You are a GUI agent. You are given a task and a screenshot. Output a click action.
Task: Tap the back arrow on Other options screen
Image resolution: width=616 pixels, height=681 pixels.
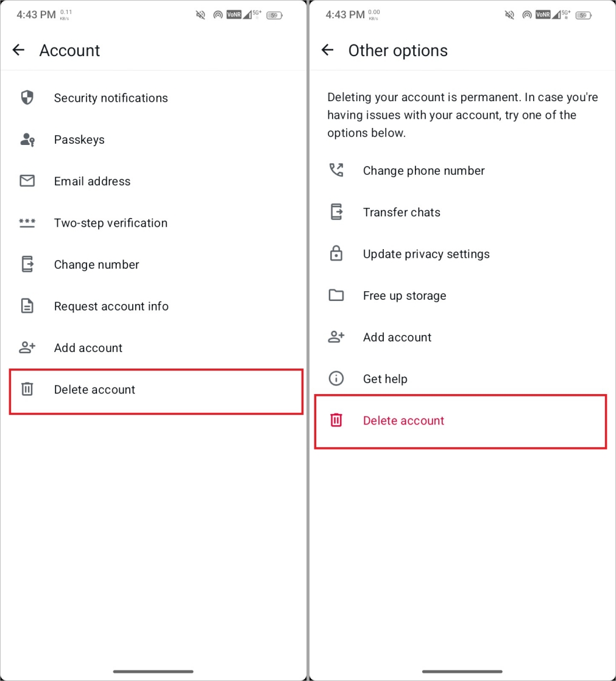327,50
